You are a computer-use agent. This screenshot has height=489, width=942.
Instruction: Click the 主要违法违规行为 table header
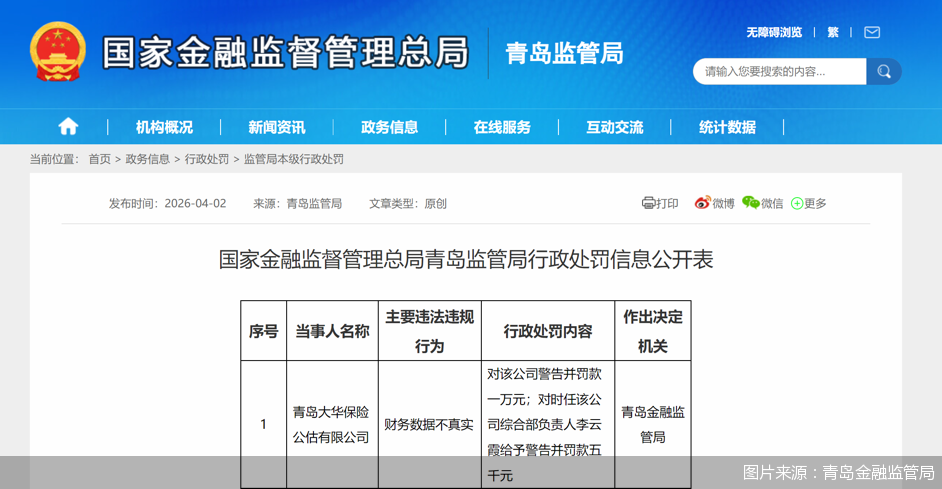[x=430, y=331]
